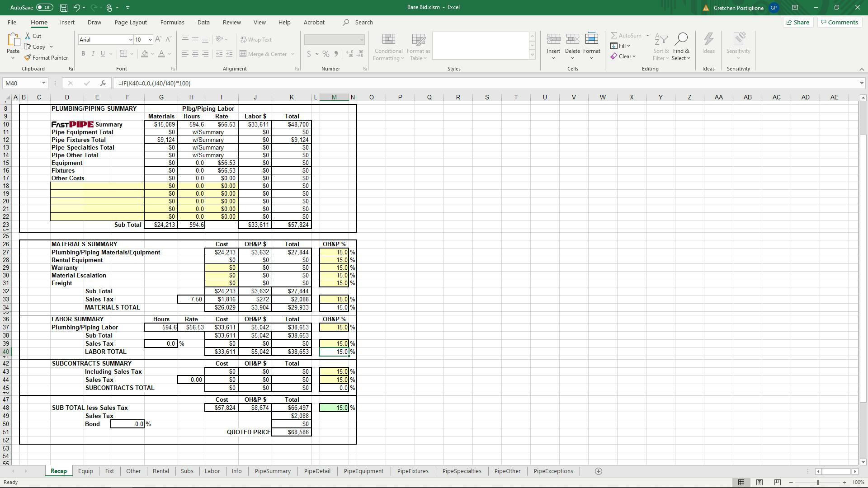Click the Comma Style icon
The image size is (868, 488).
pos(336,54)
